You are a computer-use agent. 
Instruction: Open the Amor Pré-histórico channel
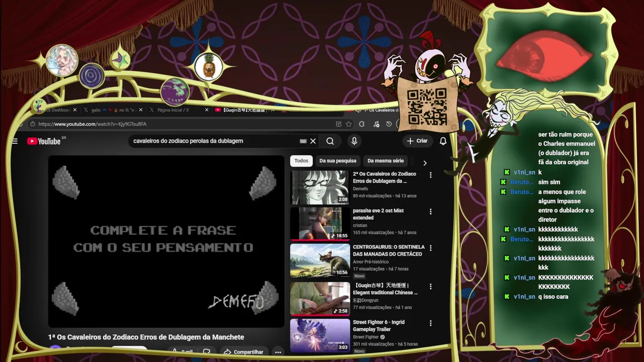(x=371, y=262)
